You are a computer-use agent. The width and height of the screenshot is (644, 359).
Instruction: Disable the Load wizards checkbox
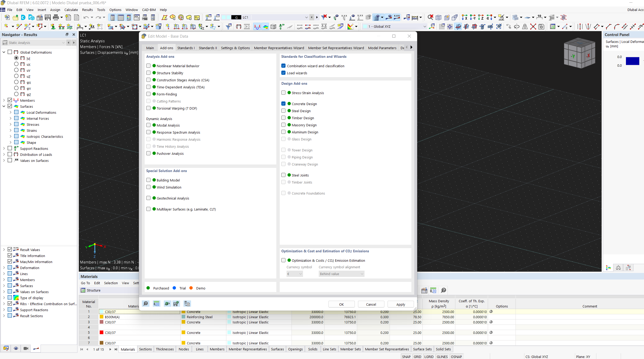tap(283, 73)
